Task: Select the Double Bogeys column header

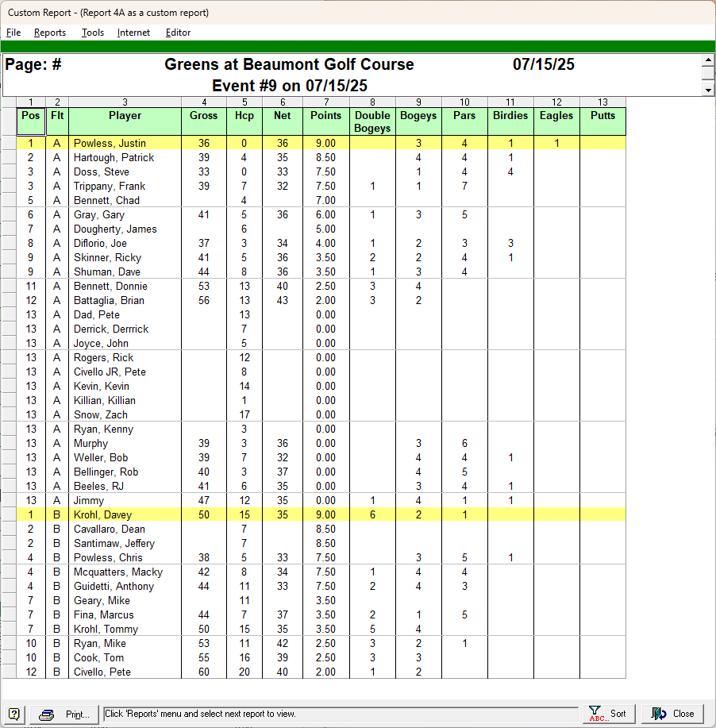Action: 372,121
